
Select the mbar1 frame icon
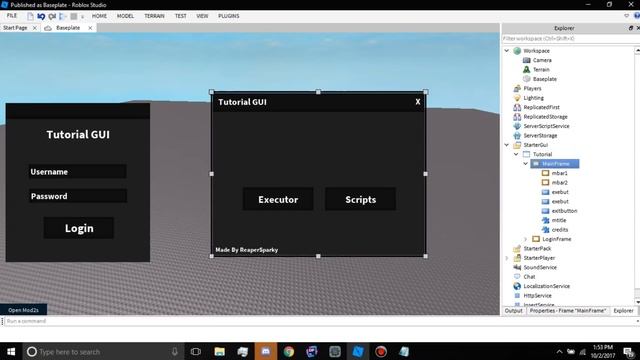(545, 173)
